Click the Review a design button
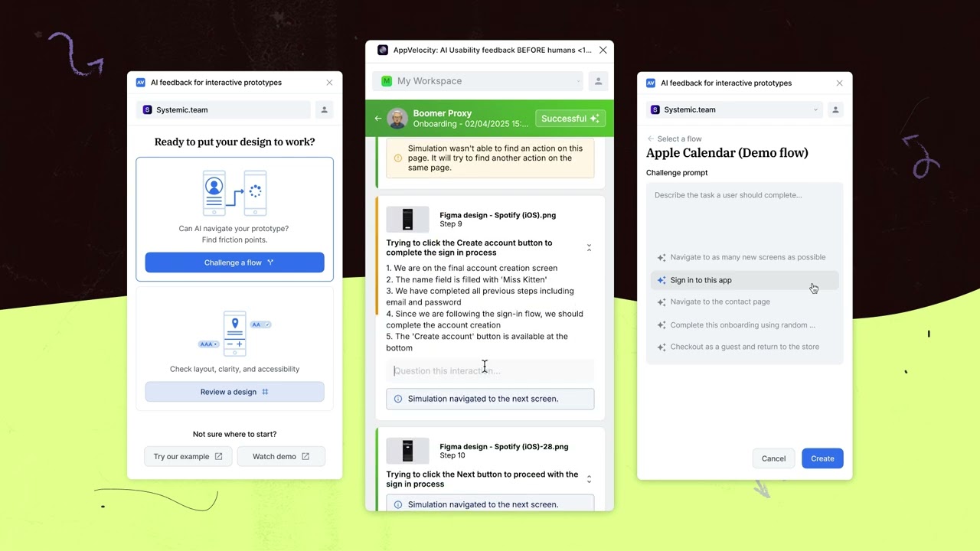980x551 pixels. [234, 392]
